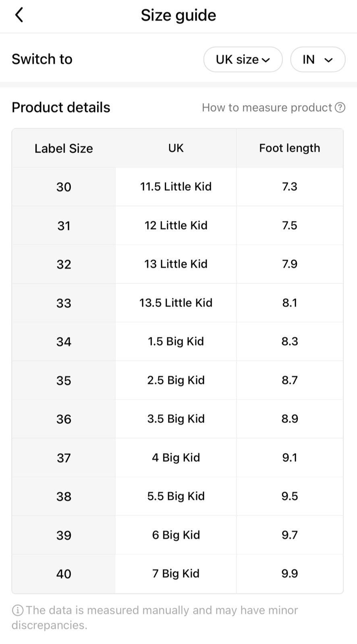Click the info icon beside the disclaimer

click(18, 611)
